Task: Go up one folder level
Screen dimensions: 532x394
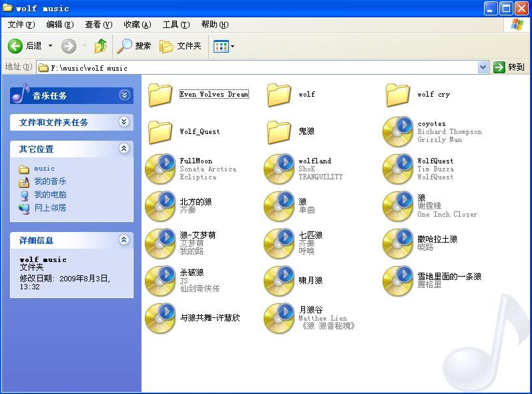Action: coord(100,46)
